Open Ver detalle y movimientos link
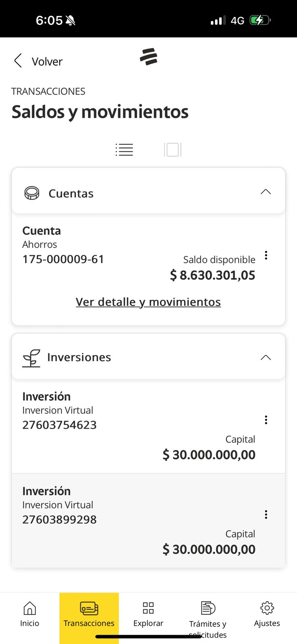This screenshot has height=644, width=297. pyautogui.click(x=148, y=302)
